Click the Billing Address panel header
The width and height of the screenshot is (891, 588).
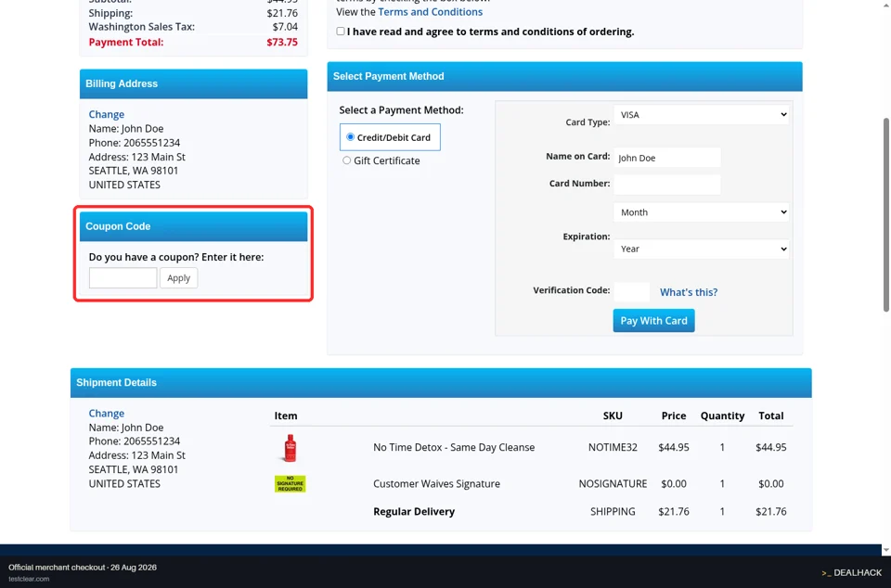tap(193, 84)
